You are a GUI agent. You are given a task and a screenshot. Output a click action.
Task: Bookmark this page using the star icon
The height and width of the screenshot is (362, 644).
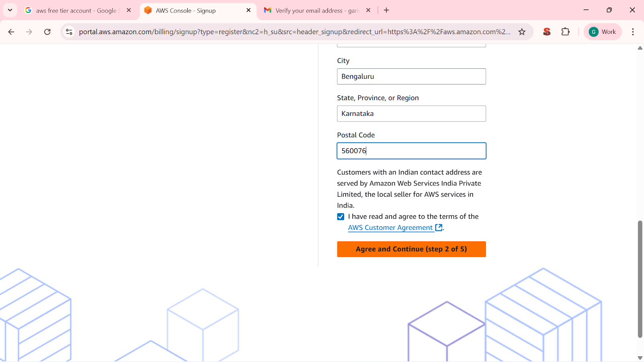[522, 32]
